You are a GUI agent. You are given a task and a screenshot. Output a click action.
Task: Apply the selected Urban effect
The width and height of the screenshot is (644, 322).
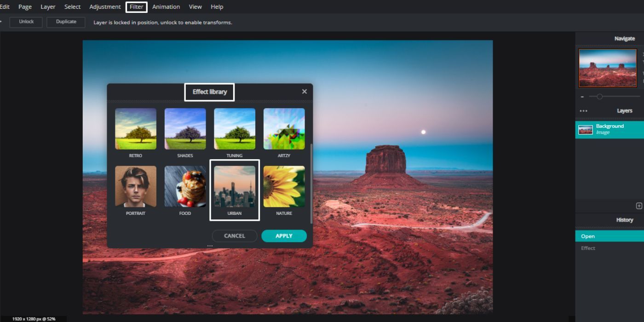point(284,236)
